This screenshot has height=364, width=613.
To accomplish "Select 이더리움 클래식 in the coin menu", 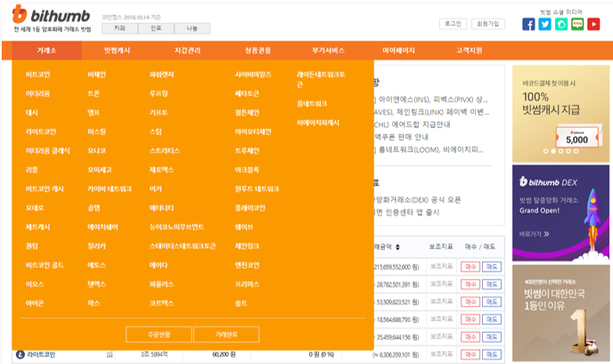I will click(48, 150).
